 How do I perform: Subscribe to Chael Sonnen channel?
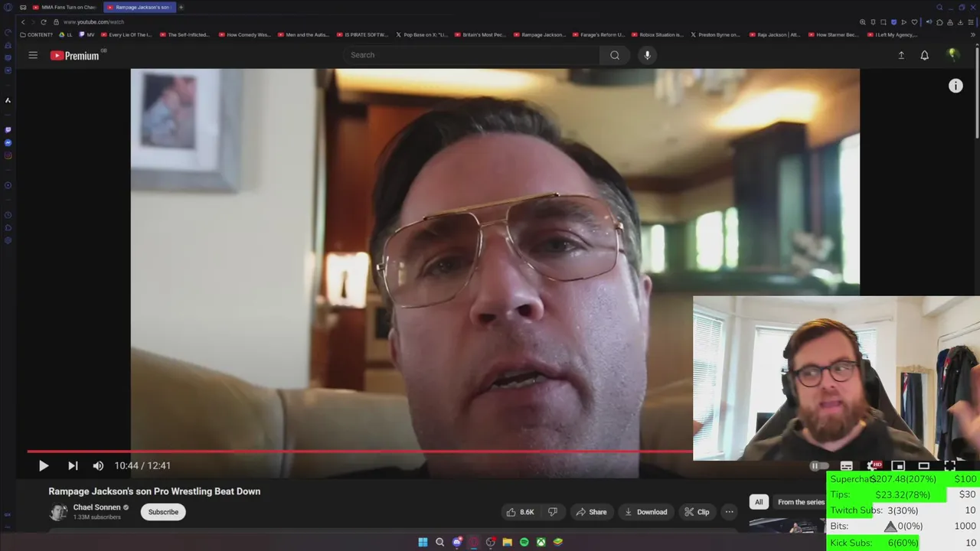pos(163,512)
